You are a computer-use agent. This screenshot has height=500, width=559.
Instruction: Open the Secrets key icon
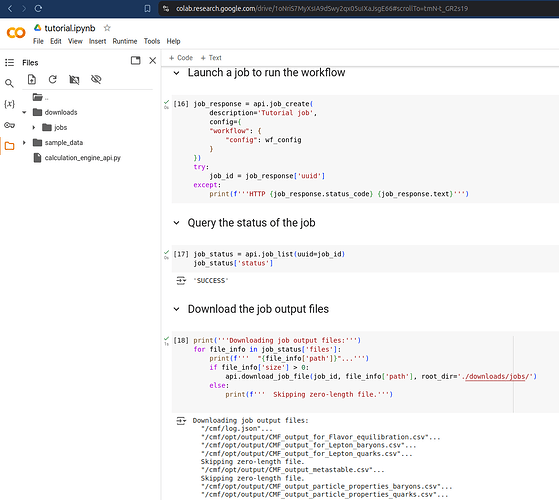pyautogui.click(x=9, y=125)
